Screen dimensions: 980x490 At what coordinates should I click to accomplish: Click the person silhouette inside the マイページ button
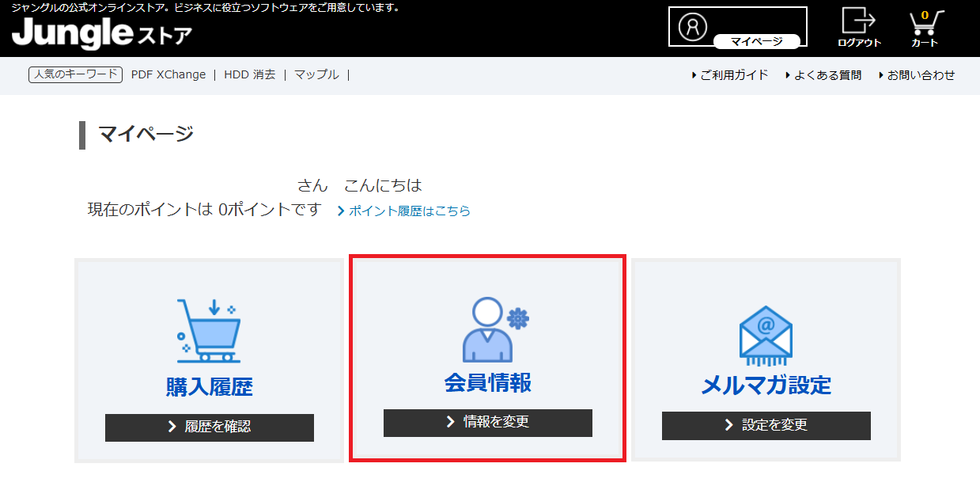[x=694, y=26]
